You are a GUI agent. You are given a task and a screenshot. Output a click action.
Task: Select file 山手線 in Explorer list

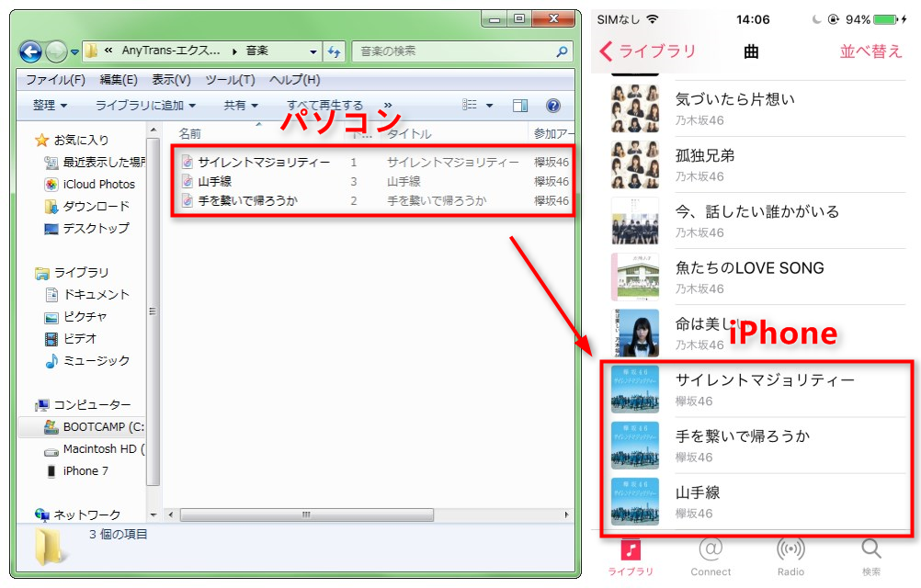[214, 182]
